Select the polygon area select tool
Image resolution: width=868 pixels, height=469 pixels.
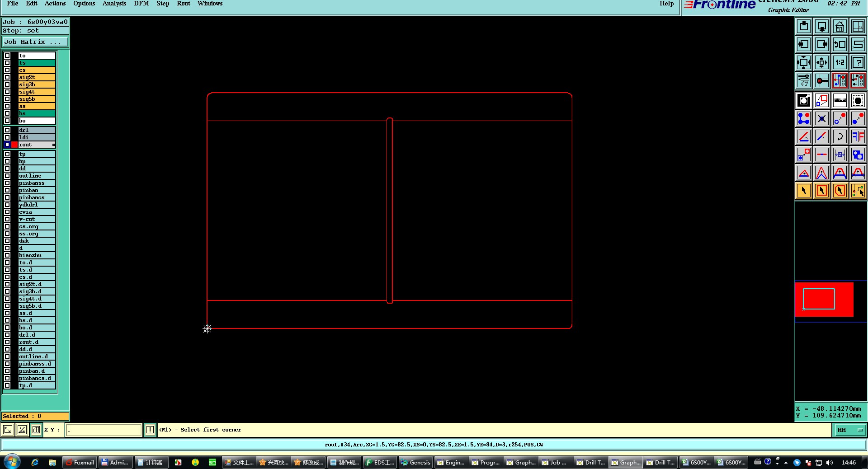coord(840,191)
